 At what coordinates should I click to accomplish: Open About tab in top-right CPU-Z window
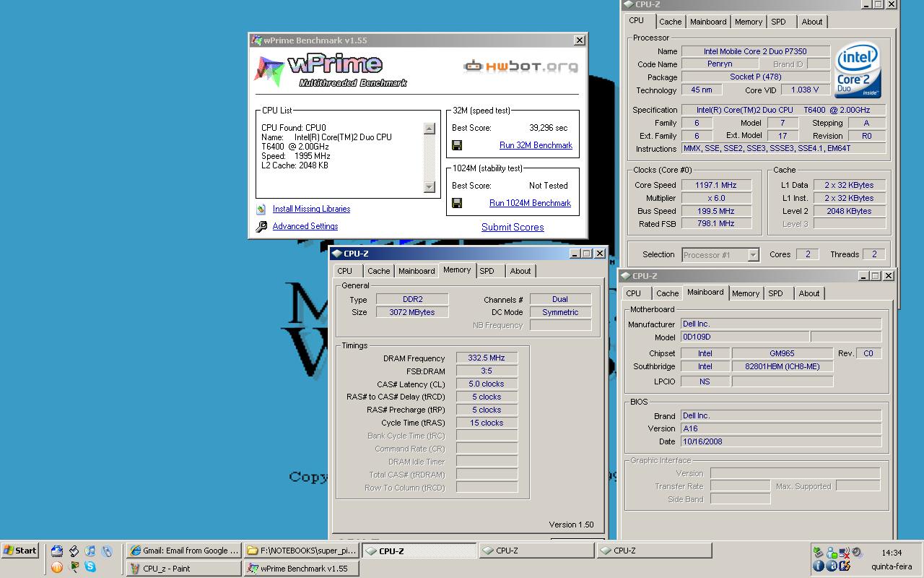click(x=812, y=22)
